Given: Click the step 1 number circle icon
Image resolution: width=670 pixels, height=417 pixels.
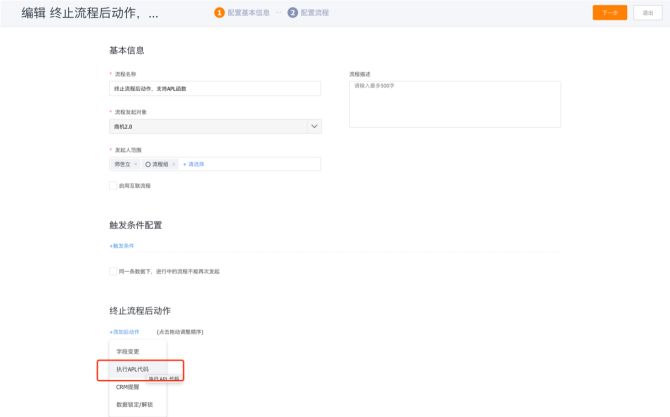Looking at the screenshot, I should 219,13.
